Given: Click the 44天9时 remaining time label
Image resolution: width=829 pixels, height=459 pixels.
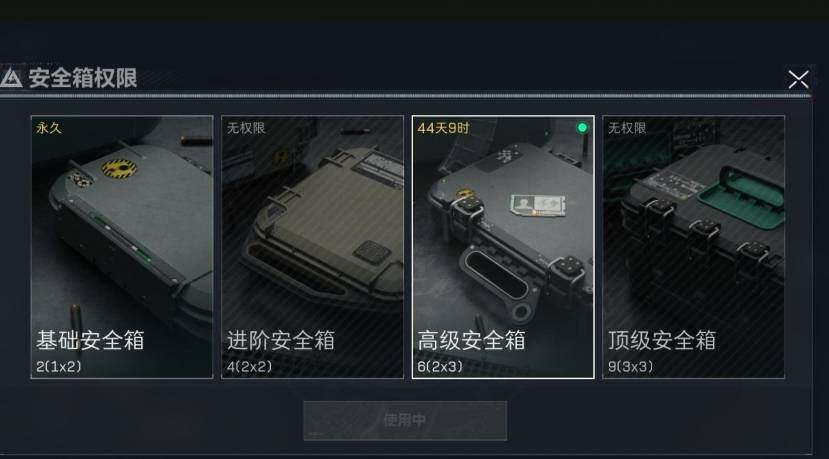Looking at the screenshot, I should click(x=443, y=128).
